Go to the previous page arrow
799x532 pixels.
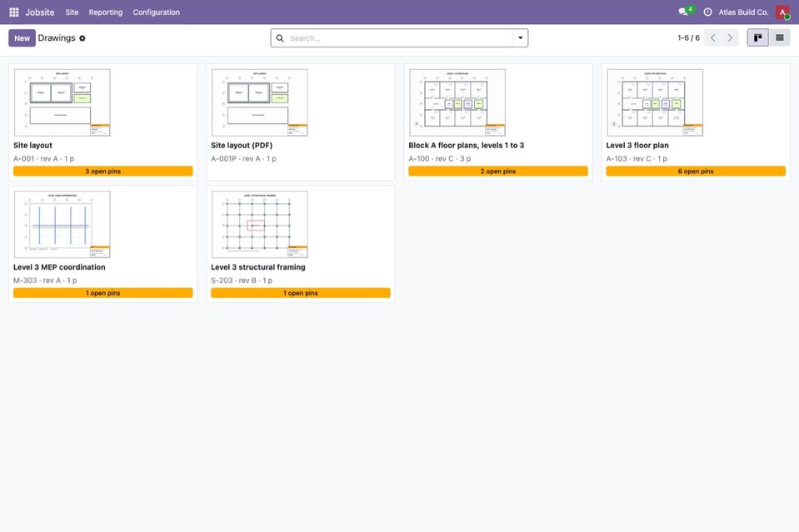tap(713, 37)
